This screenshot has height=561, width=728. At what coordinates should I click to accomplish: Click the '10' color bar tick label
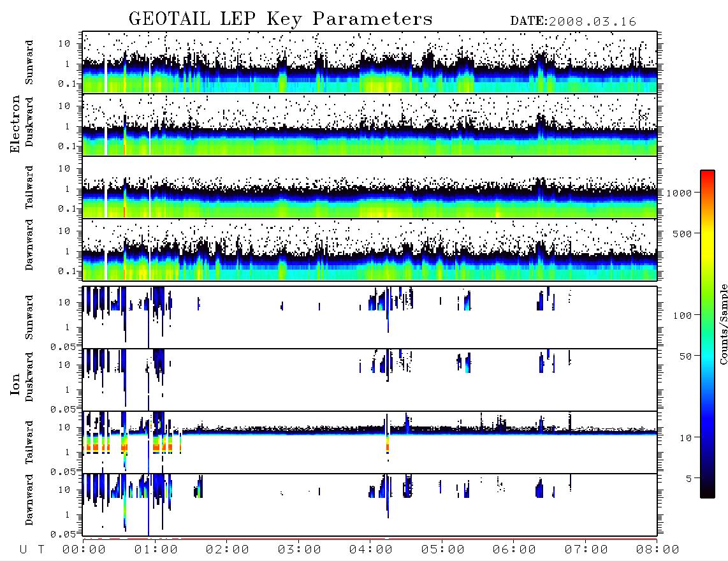pos(686,438)
